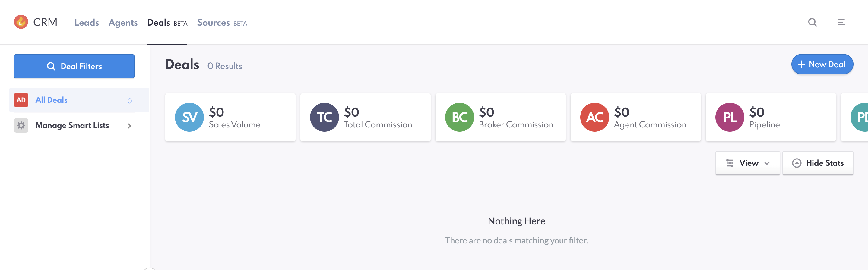The image size is (868, 270).
Task: Switch to the Agents tab
Action: click(x=123, y=23)
